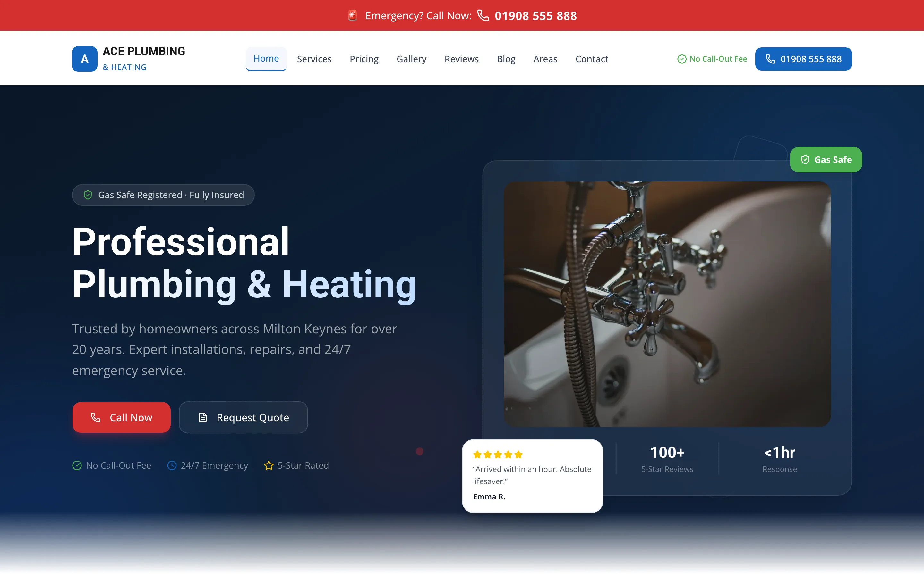Open the Pricing page

pyautogui.click(x=364, y=59)
